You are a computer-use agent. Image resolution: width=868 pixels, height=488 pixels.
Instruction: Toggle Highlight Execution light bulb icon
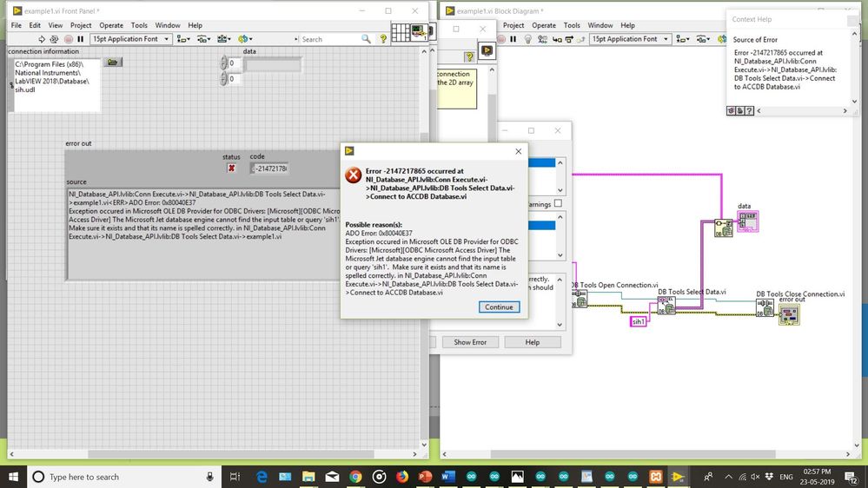pos(527,39)
